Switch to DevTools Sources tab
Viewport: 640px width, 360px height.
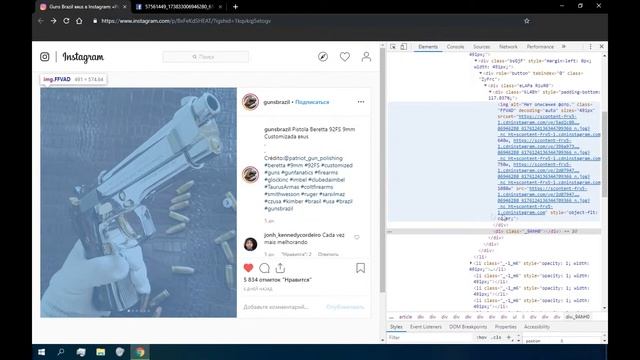(482, 47)
